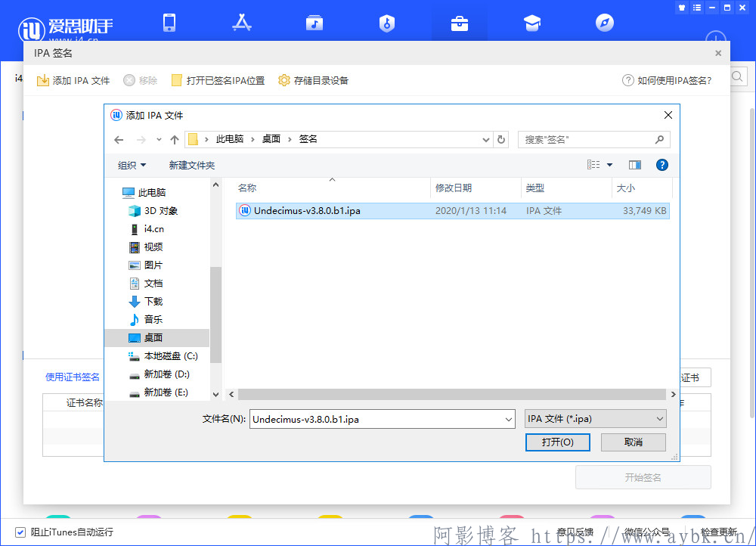Screen dimensions: 756x546
Task: Select 视频 in the navigation tree
Action: [146, 247]
